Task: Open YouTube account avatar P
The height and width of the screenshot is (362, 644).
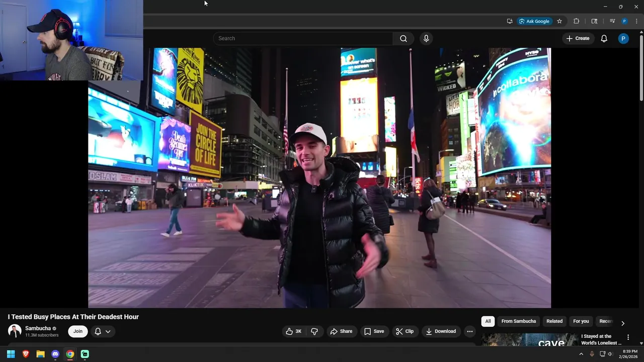Action: 623,38
